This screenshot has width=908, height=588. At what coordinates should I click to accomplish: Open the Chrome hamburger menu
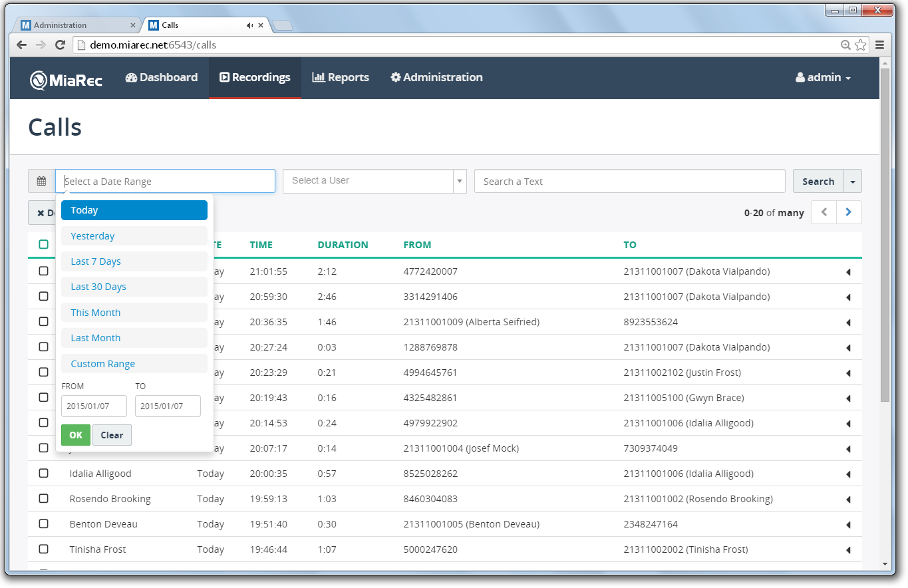(x=879, y=45)
